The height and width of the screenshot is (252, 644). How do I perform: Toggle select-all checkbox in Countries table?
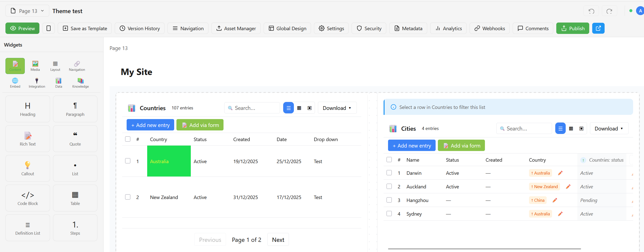tap(128, 139)
